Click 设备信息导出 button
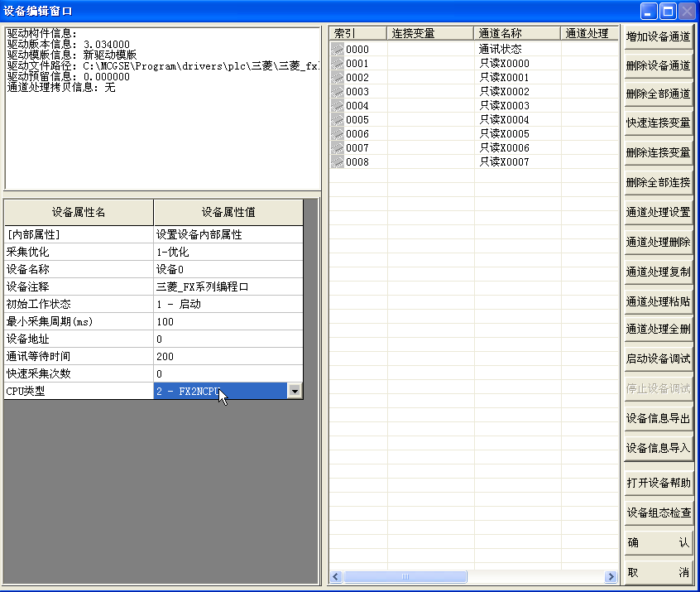 pos(658,418)
